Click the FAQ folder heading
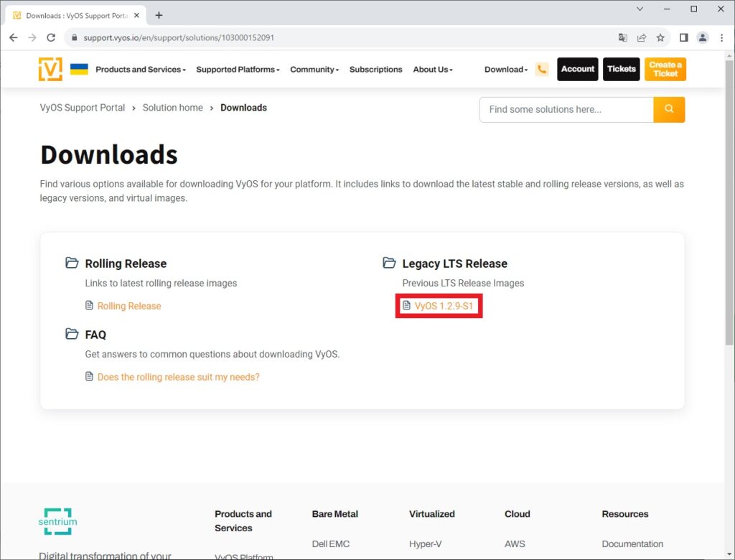The height and width of the screenshot is (560, 735). 95,335
